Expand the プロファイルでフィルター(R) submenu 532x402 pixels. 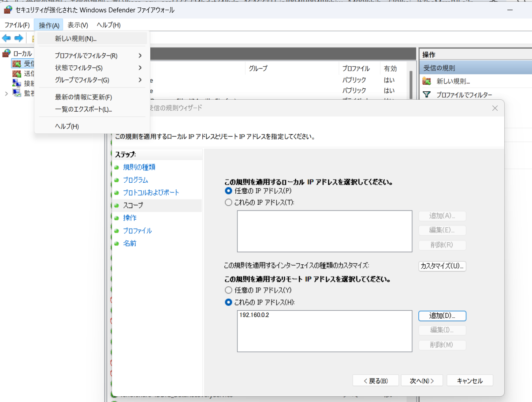pyautogui.click(x=92, y=56)
